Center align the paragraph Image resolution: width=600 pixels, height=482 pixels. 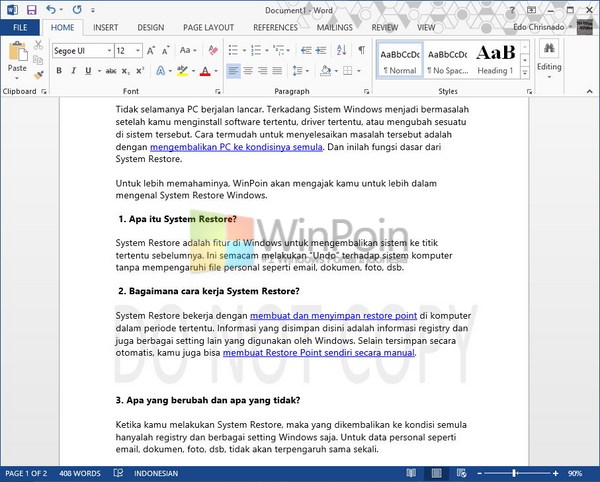click(x=248, y=71)
